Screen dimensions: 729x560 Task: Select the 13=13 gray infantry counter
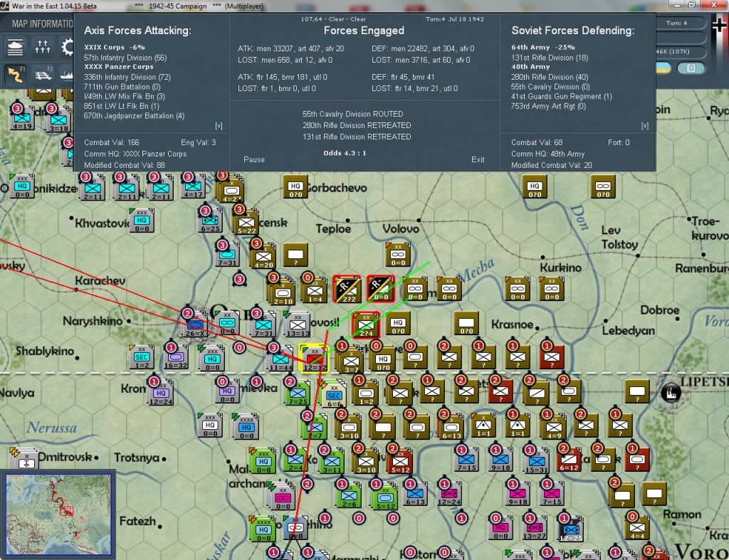coord(298,324)
